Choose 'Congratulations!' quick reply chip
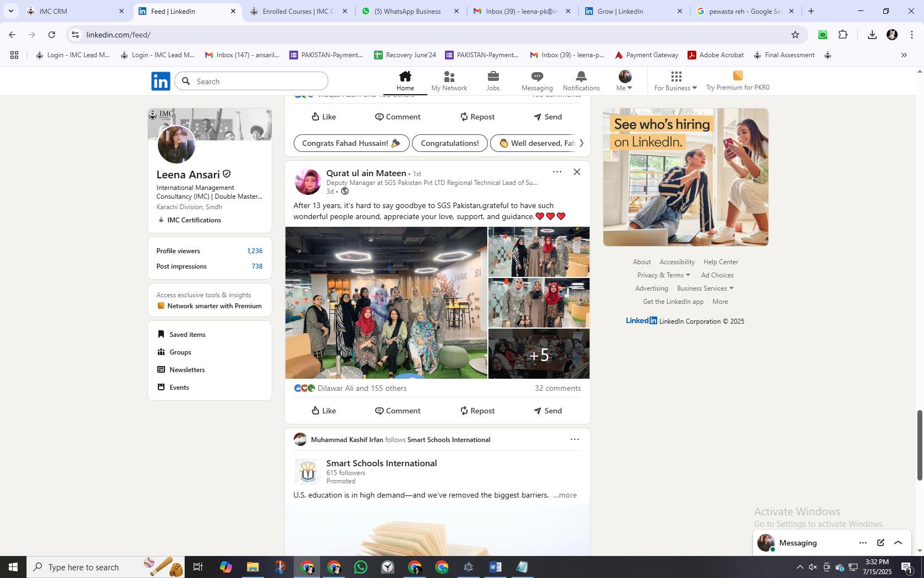 [450, 143]
